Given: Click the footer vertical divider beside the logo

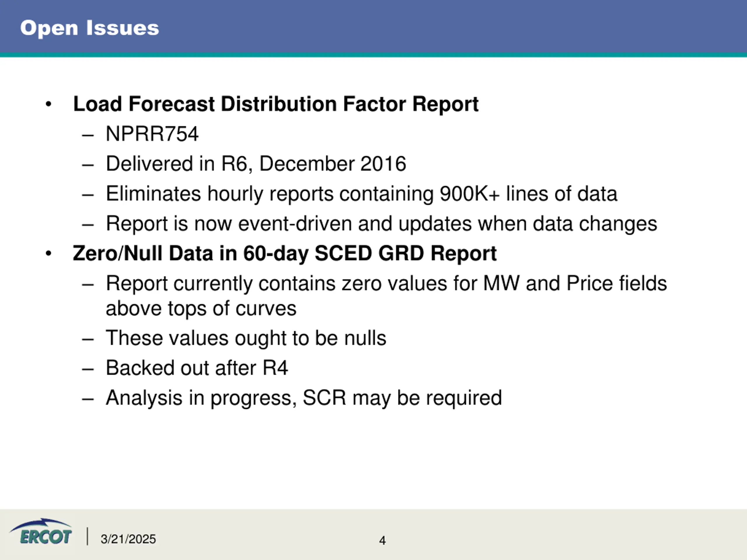Looking at the screenshot, I should pyautogui.click(x=88, y=536).
